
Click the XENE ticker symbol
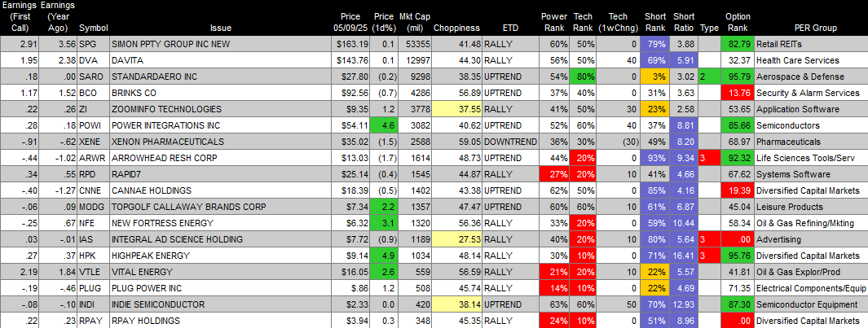pyautogui.click(x=93, y=142)
